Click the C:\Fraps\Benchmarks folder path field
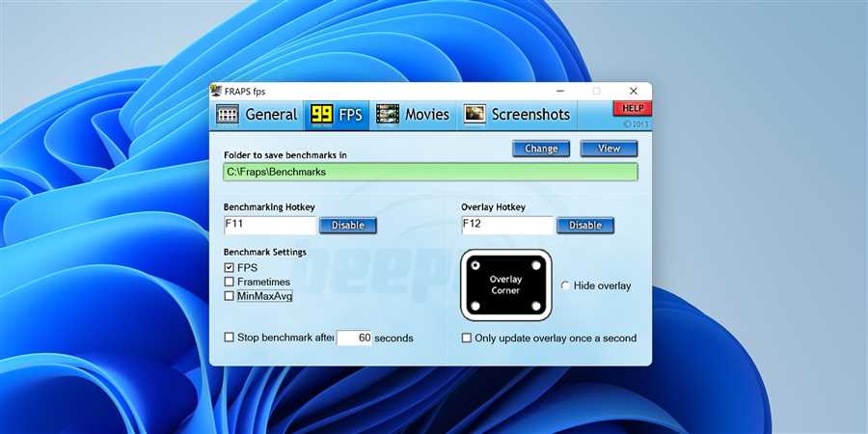The width and height of the screenshot is (868, 434). click(x=431, y=173)
